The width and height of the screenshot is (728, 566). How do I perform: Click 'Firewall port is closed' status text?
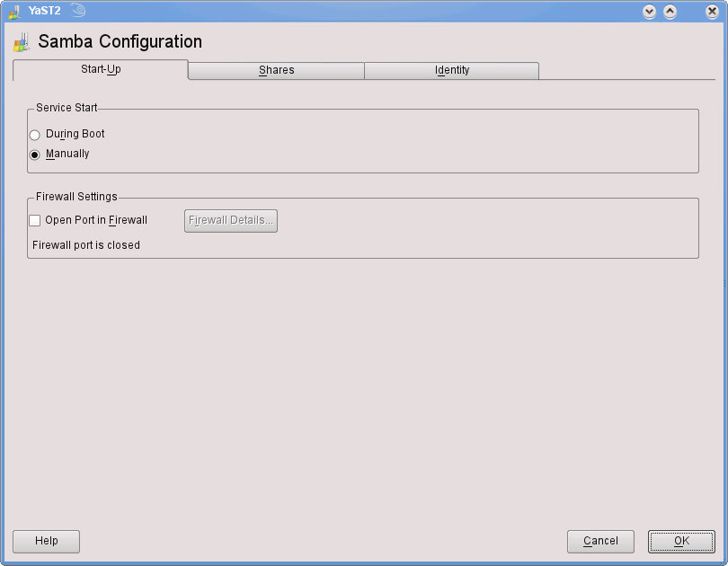[x=86, y=245]
